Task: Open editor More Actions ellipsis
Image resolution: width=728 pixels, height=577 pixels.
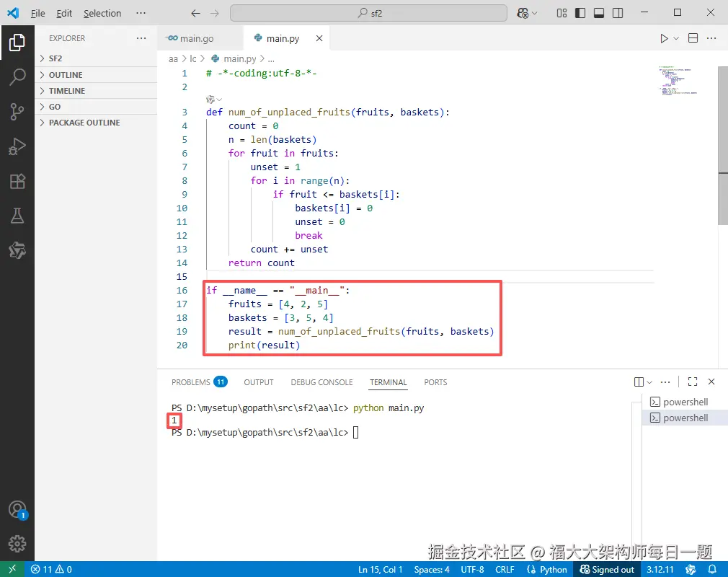Action: pyautogui.click(x=711, y=38)
